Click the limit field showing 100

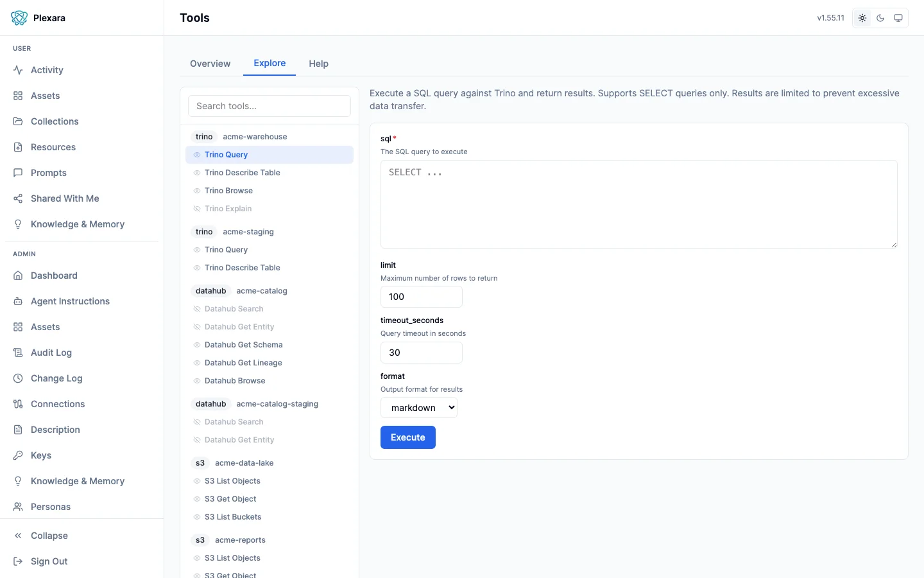coord(422,297)
